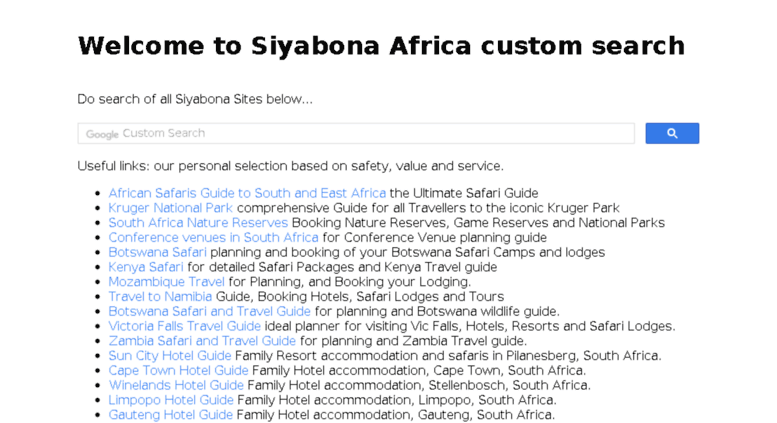Open Botswana Safari and Travel Guide

click(x=209, y=312)
